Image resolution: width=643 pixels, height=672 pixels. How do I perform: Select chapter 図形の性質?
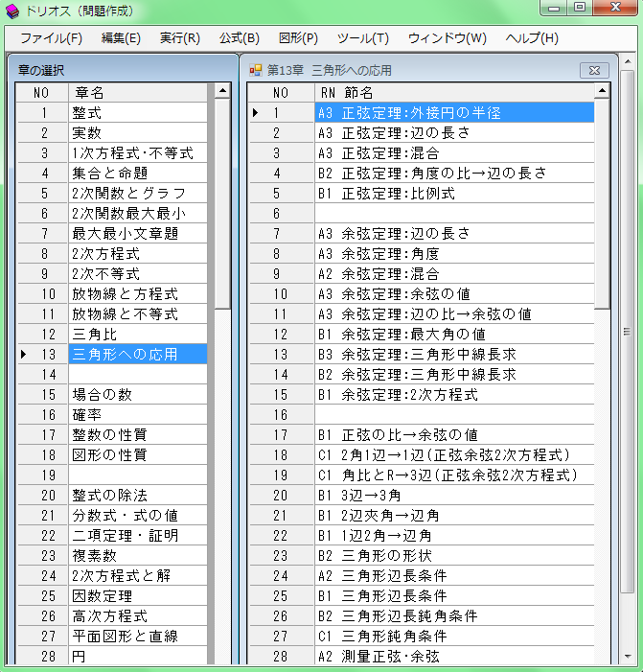(137, 455)
